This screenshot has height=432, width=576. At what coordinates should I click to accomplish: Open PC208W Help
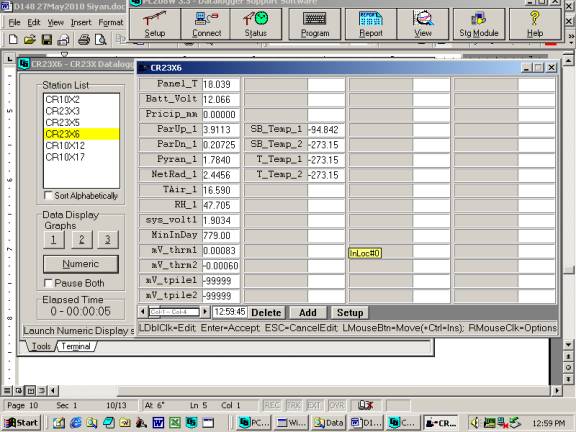[535, 24]
